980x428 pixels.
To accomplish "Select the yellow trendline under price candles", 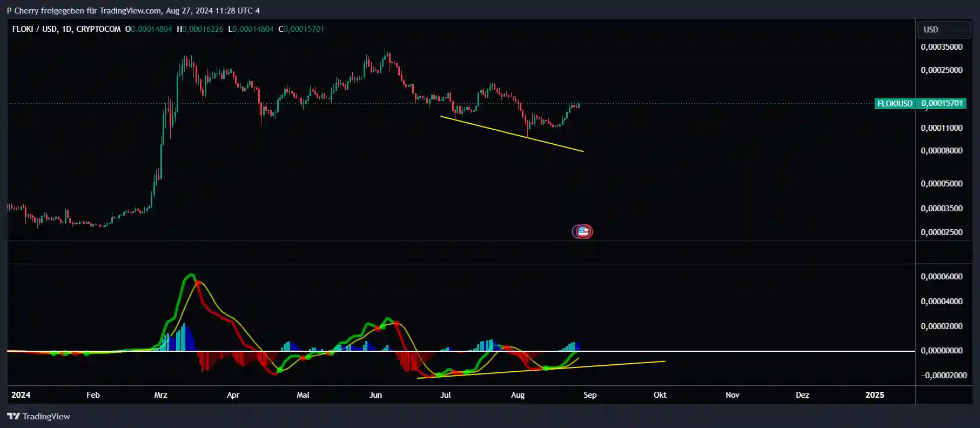I will [512, 134].
